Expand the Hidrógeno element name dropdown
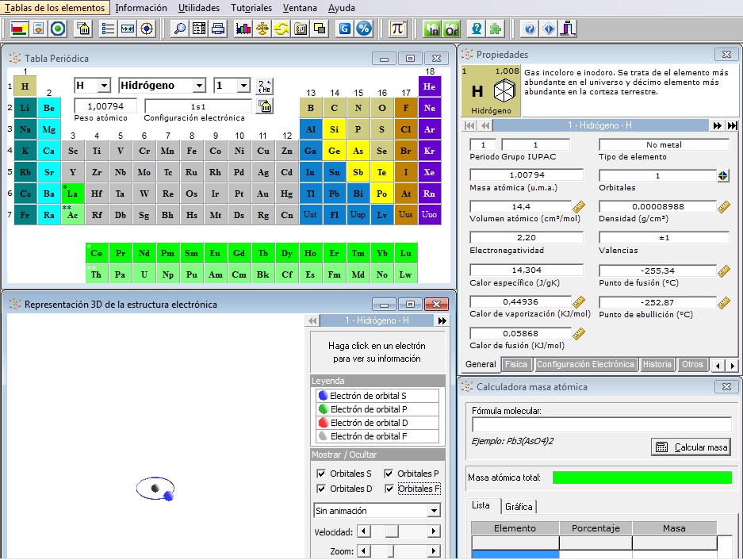 [x=198, y=86]
